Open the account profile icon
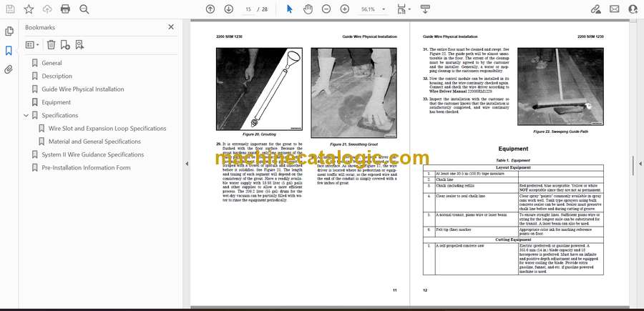 (x=633, y=9)
